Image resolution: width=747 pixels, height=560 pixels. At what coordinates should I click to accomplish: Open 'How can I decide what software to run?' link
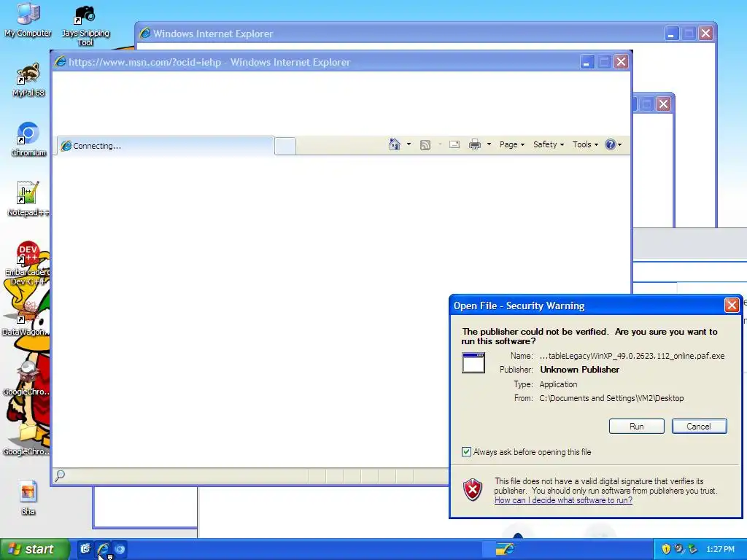pos(563,500)
